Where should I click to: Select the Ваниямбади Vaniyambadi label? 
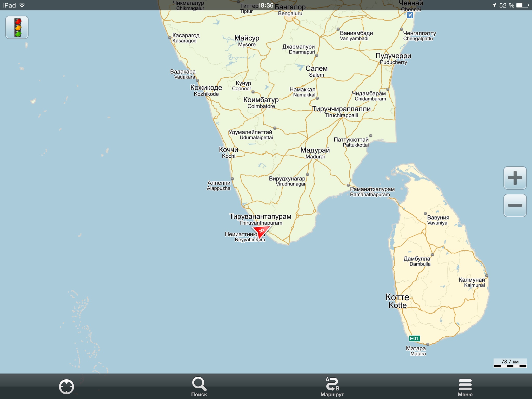[x=356, y=36]
